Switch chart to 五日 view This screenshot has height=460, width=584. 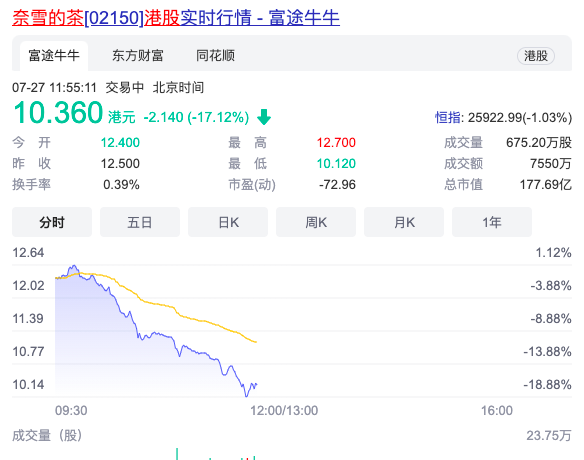point(140,222)
